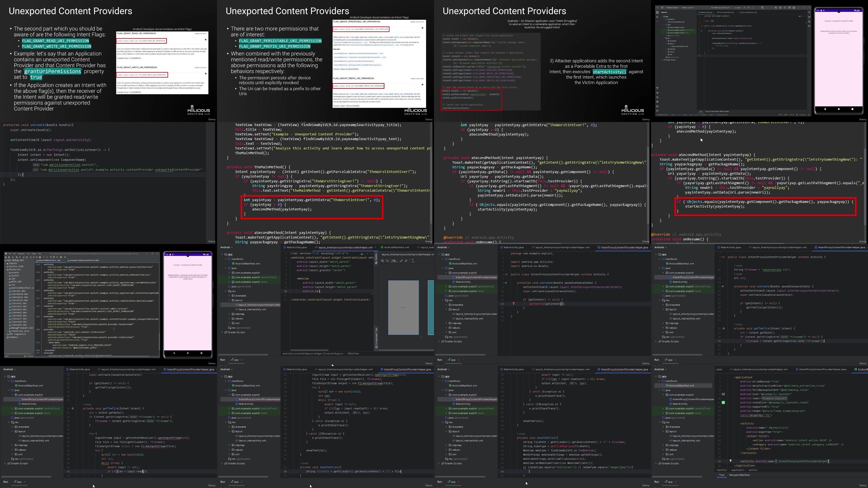868x488 pixels.
Task: Expand Gradle Scripts in getTheFile(getIntent()) frame tree
Action: click(x=439, y=342)
